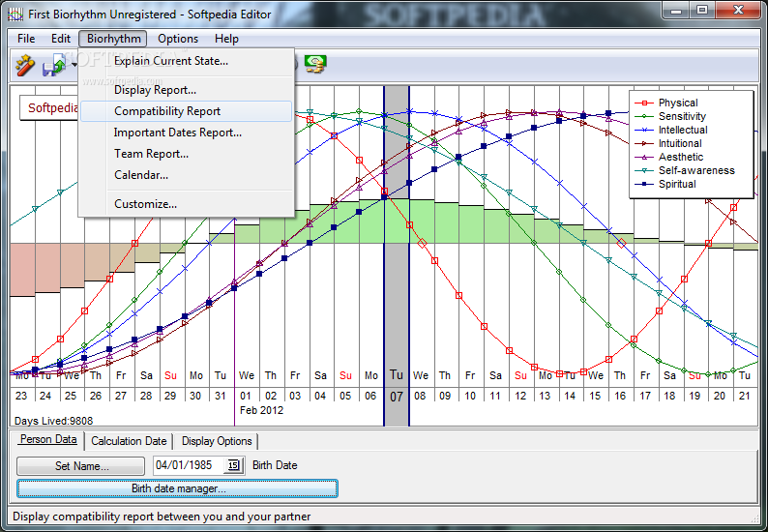Open the File menu

pyautogui.click(x=26, y=39)
